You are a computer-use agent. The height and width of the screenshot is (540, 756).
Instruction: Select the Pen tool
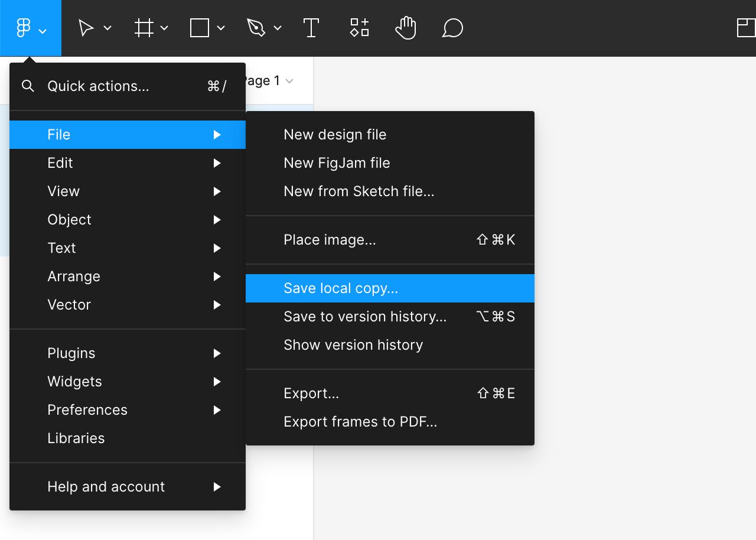256,28
